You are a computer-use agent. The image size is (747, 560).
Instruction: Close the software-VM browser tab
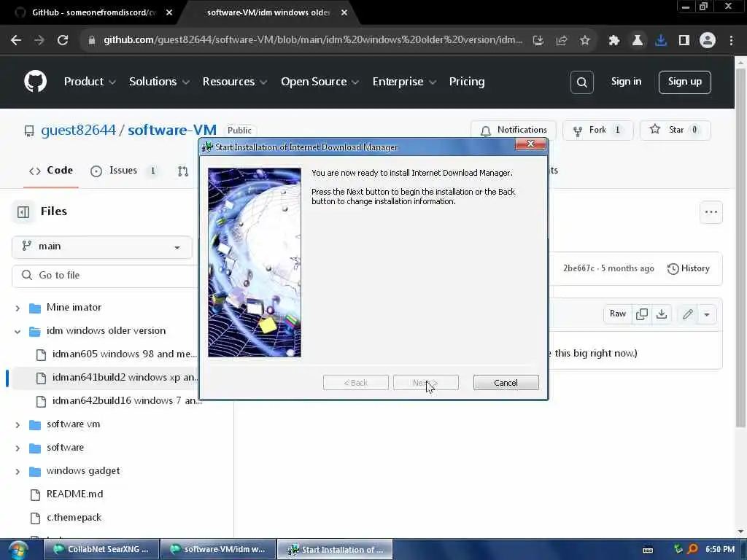[344, 12]
